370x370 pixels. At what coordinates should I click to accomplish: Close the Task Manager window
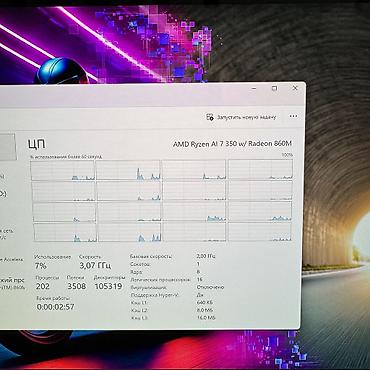pyautogui.click(x=295, y=88)
